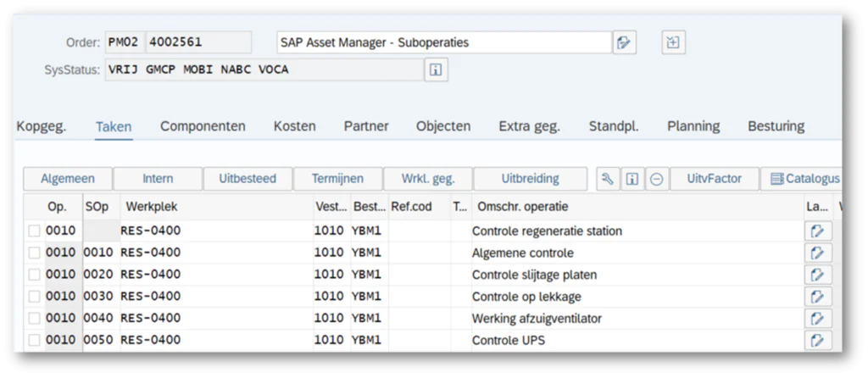Click suboperation cell 0010 in Algemene controle row
868x378 pixels.
102,253
